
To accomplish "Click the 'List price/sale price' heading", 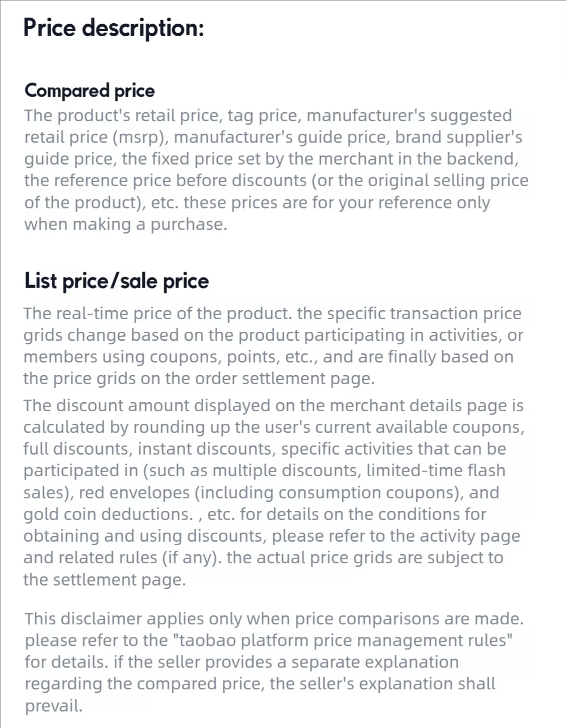I will [116, 280].
